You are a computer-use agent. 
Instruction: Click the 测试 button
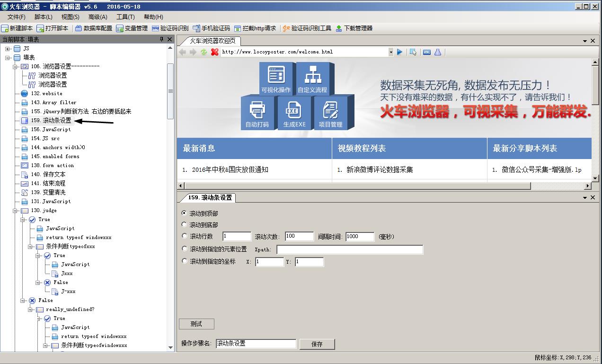196,324
